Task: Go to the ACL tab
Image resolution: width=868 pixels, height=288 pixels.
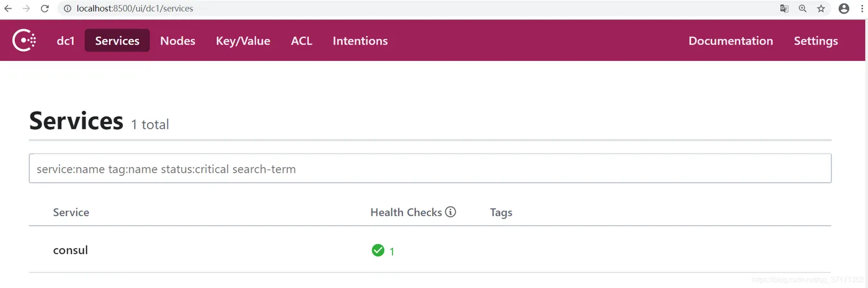Action: coord(301,41)
